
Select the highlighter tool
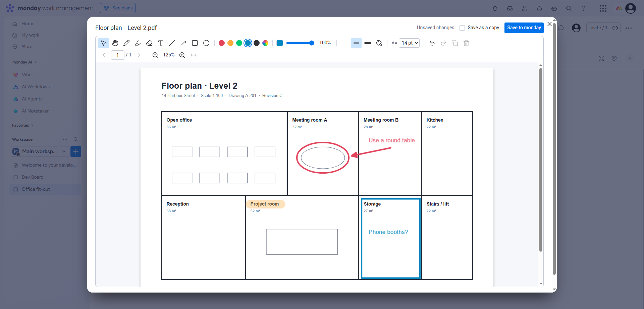(x=138, y=43)
